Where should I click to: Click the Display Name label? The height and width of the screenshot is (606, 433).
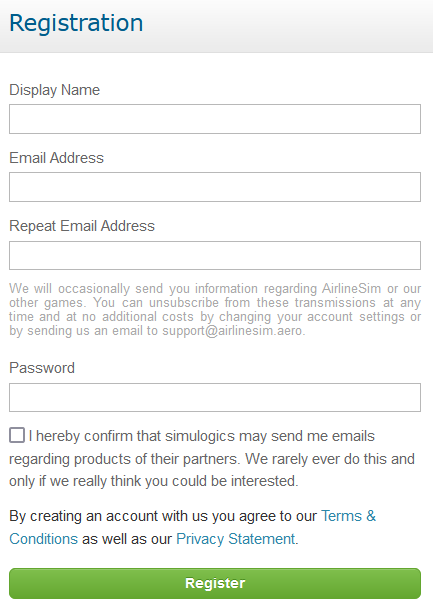(55, 90)
